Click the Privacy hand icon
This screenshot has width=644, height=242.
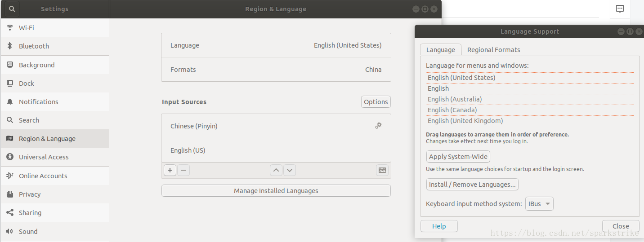(10, 194)
